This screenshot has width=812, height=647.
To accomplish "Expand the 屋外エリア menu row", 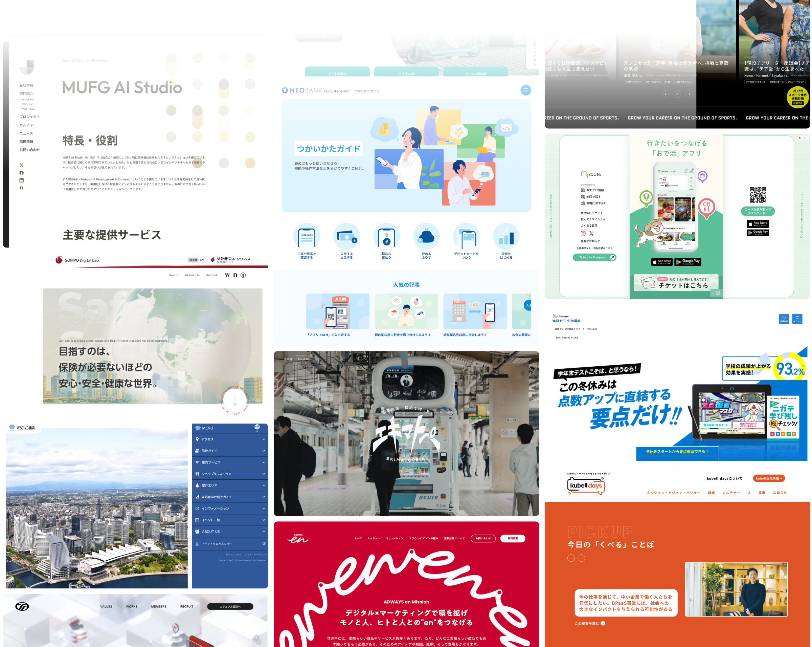I will pyautogui.click(x=230, y=486).
